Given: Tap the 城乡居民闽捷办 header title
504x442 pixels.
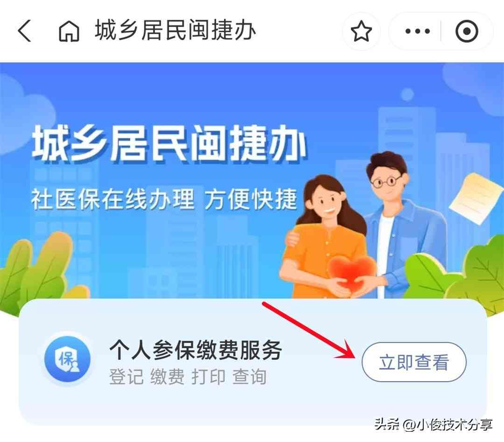Looking at the screenshot, I should pyautogui.click(x=175, y=30).
